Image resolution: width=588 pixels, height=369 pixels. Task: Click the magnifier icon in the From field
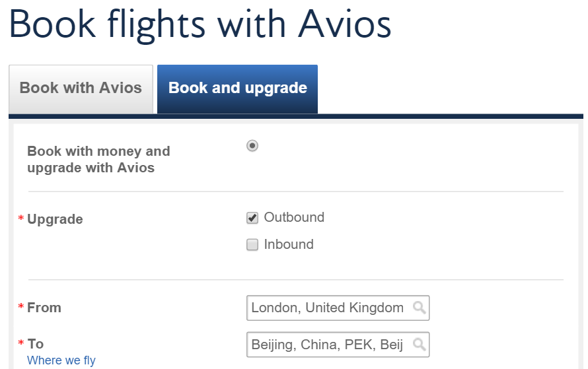pos(420,308)
